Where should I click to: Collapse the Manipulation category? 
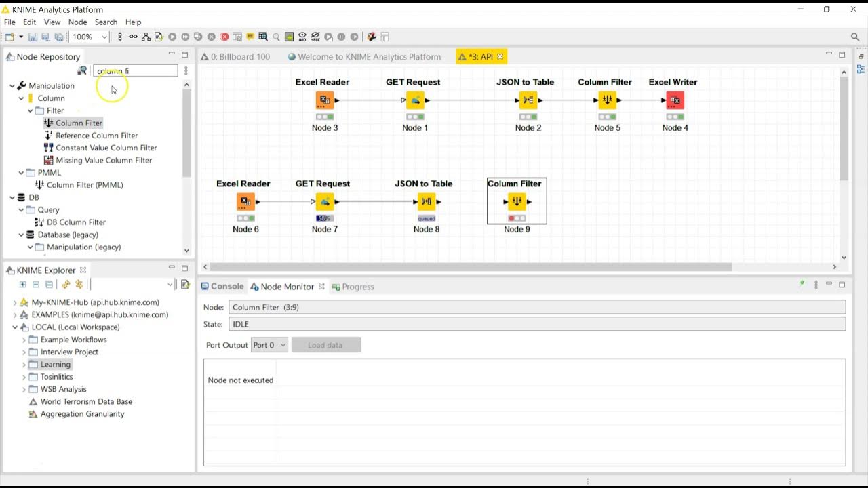(x=12, y=86)
